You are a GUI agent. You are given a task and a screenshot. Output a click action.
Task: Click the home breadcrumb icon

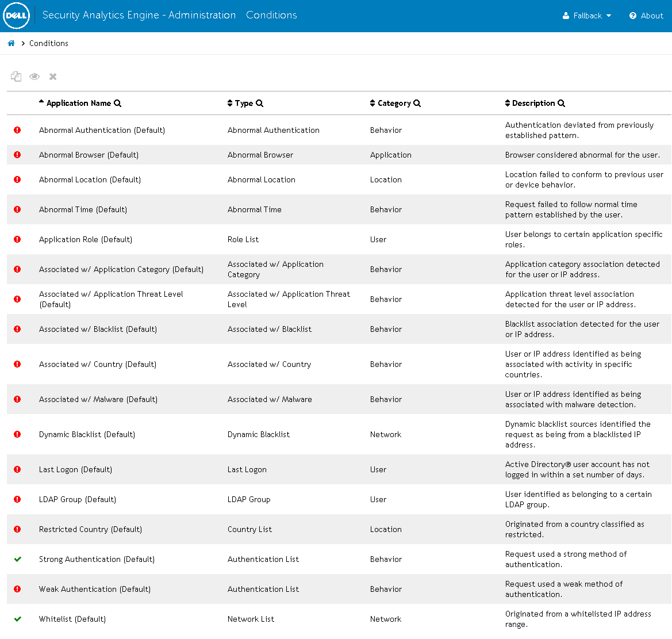point(11,43)
